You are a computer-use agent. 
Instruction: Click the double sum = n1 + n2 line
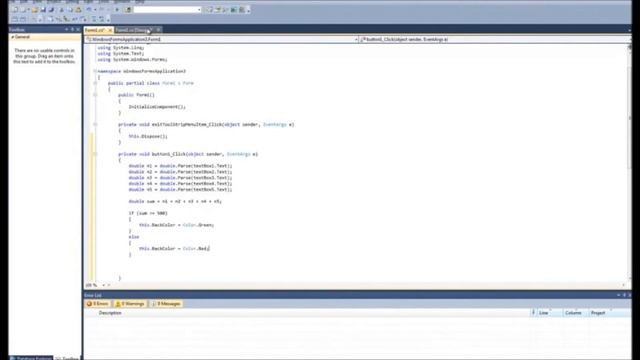(x=175, y=201)
